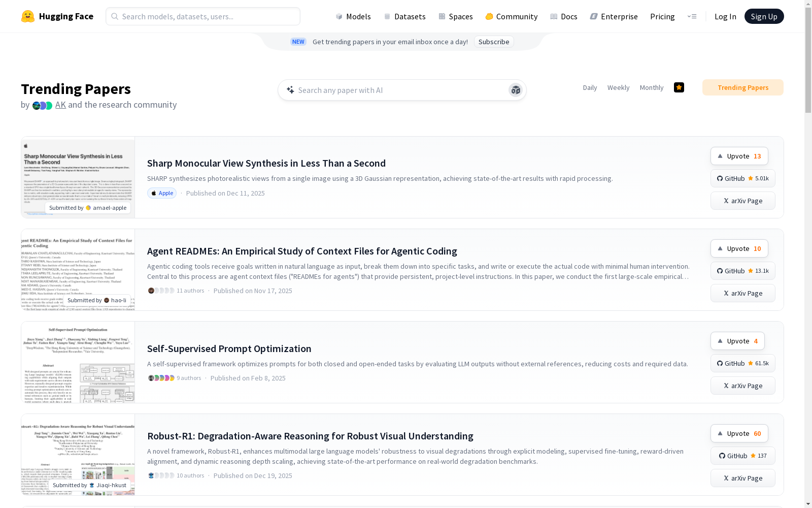Viewport: 812px width, 508px height.
Task: Upvote the Self-Supervised Prompt Optimization paper
Action: coord(737,341)
